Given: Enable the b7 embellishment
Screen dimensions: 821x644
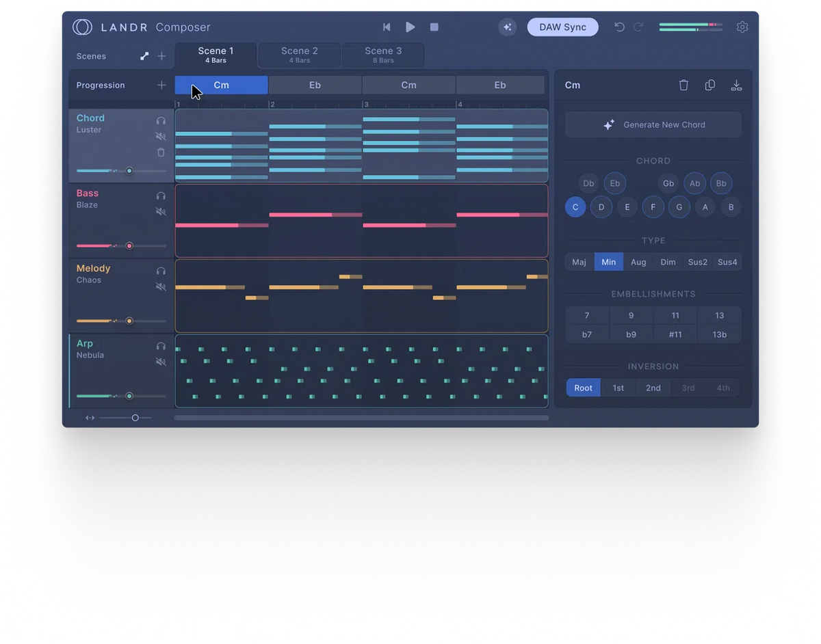Looking at the screenshot, I should [x=586, y=334].
